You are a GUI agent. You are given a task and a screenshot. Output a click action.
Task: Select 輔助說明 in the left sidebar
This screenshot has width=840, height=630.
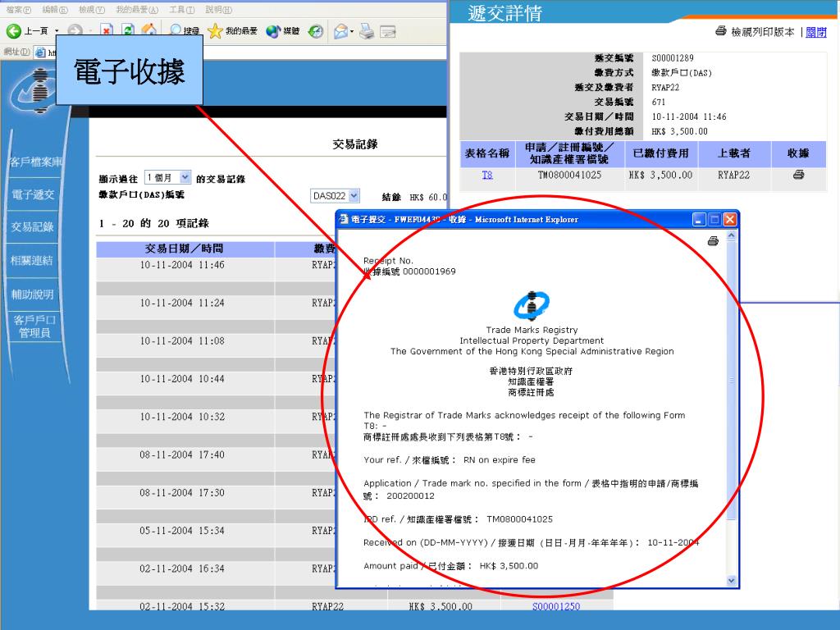(x=32, y=294)
